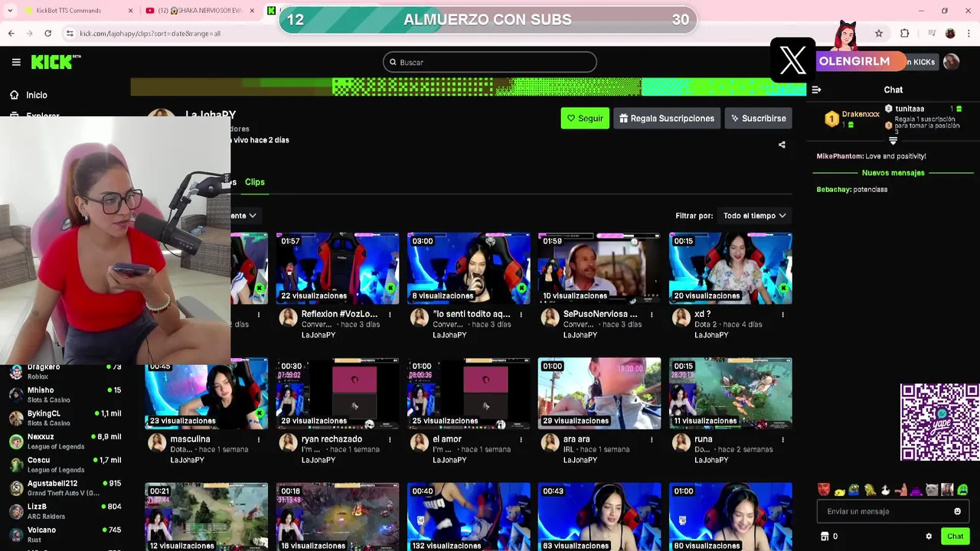Focus the Buscar search field
The width and height of the screenshot is (980, 551).
490,62
